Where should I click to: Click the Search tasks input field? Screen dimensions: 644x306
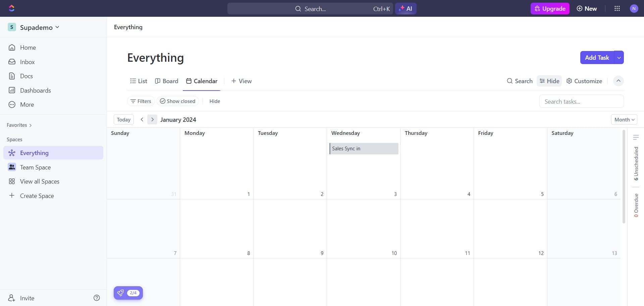581,102
